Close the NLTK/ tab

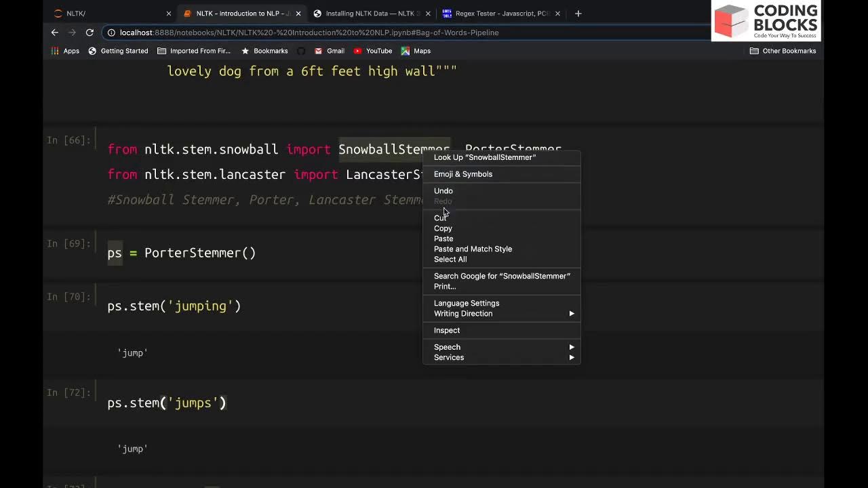point(169,14)
